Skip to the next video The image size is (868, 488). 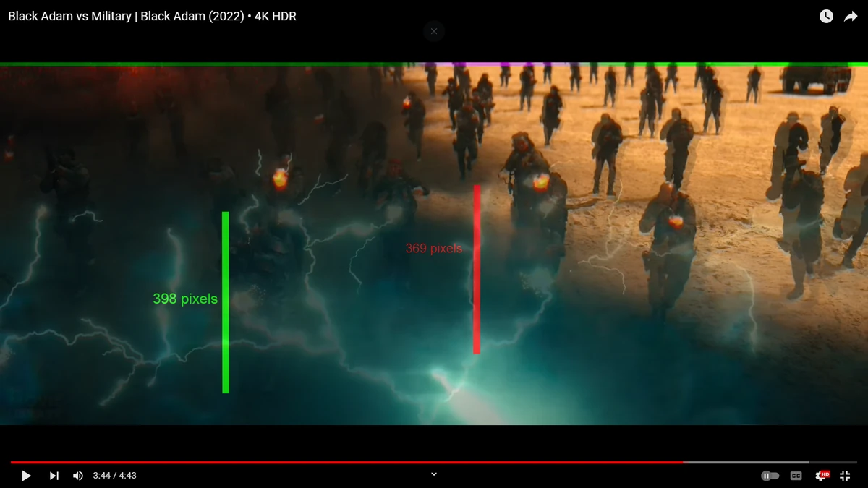pyautogui.click(x=53, y=475)
